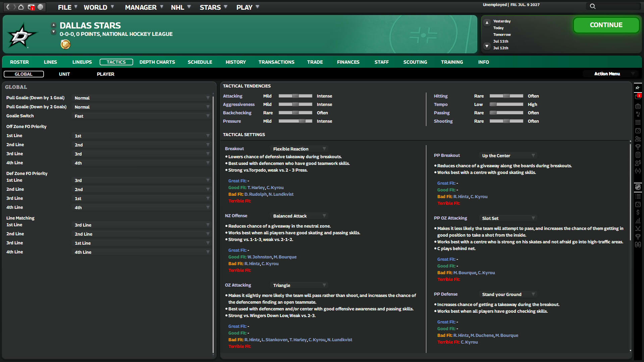Click the calendar scroll-up arrow near Yesterday
The height and width of the screenshot is (362, 644).
tap(487, 22)
